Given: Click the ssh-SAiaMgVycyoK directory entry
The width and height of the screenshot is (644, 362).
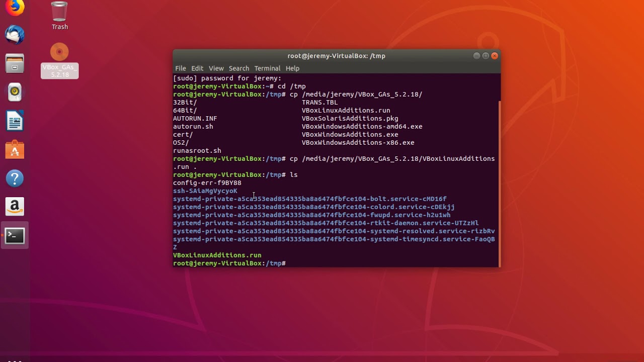Looking at the screenshot, I should point(205,191).
